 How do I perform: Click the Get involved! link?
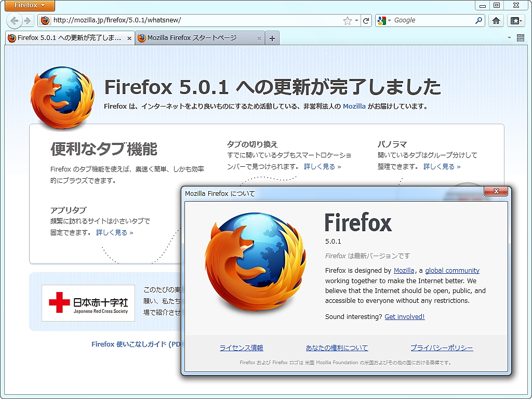point(404,316)
